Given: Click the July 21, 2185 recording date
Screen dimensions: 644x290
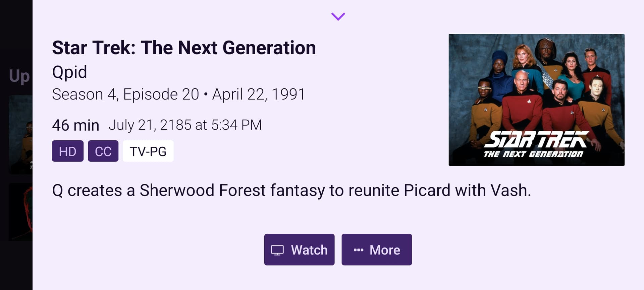Looking at the screenshot, I should point(185,125).
